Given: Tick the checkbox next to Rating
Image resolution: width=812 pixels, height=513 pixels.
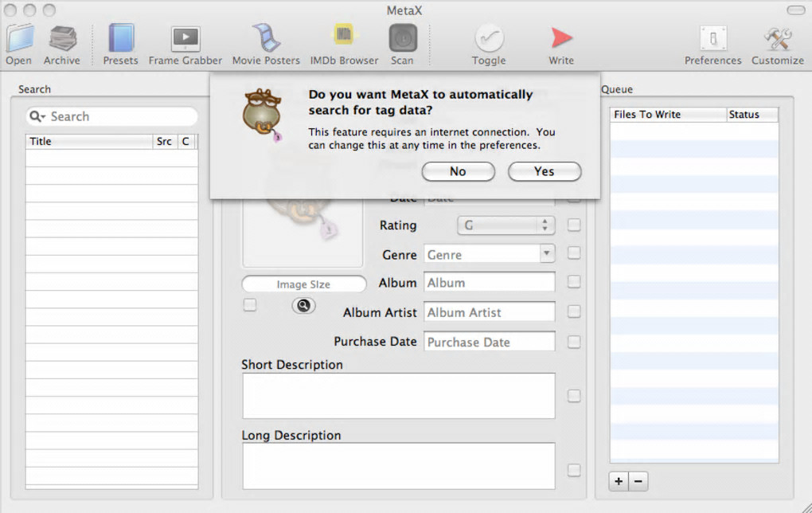Looking at the screenshot, I should [x=574, y=225].
